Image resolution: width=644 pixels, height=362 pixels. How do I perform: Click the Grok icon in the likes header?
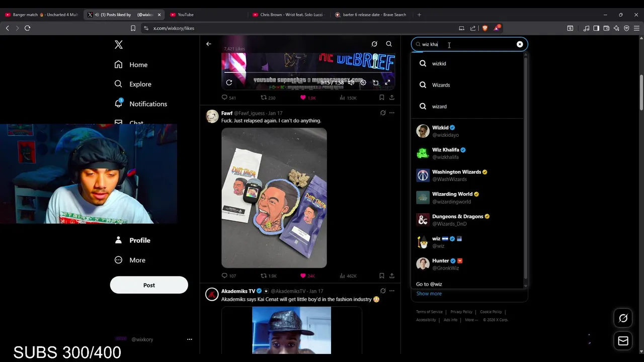pos(374,44)
